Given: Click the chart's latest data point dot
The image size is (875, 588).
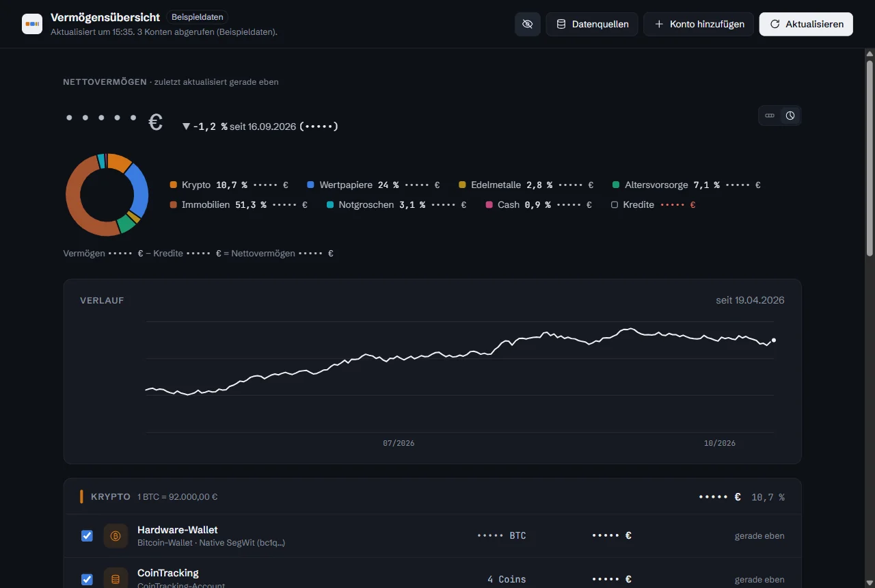Looking at the screenshot, I should pos(774,340).
